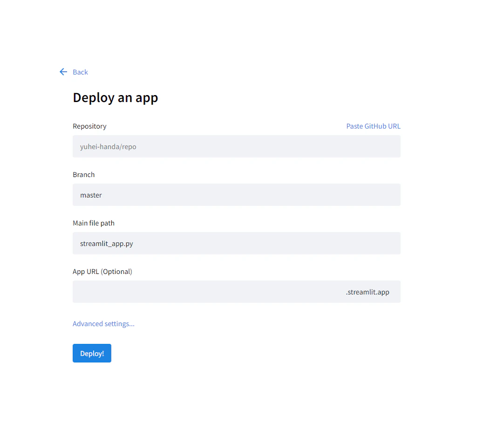Focus the Repository input field

pos(237,147)
